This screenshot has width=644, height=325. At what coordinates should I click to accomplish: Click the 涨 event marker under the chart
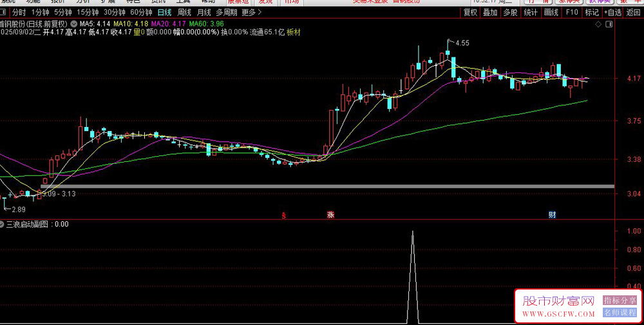click(330, 215)
